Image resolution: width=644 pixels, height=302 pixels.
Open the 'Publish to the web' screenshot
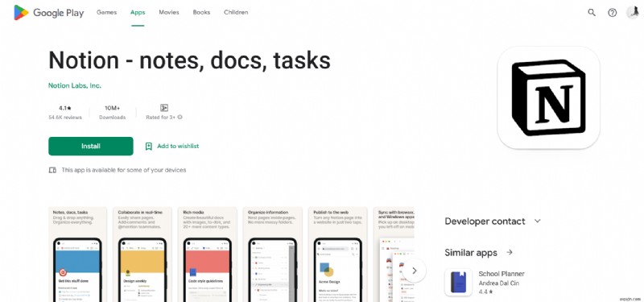[x=337, y=254]
